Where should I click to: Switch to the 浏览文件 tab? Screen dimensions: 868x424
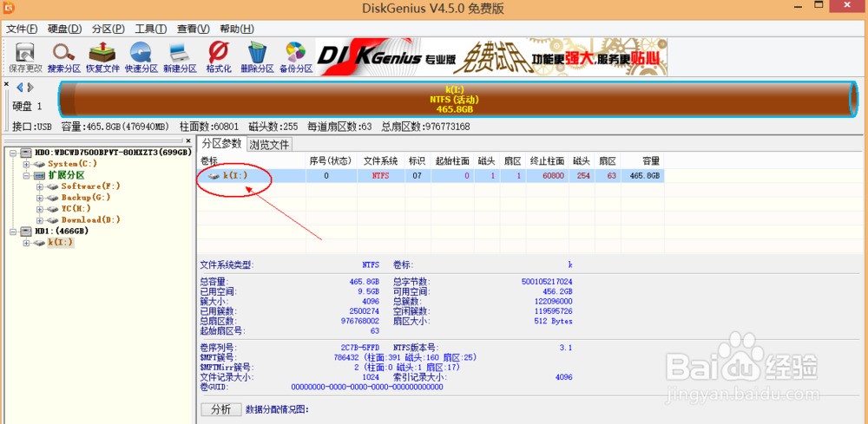pyautogui.click(x=269, y=145)
